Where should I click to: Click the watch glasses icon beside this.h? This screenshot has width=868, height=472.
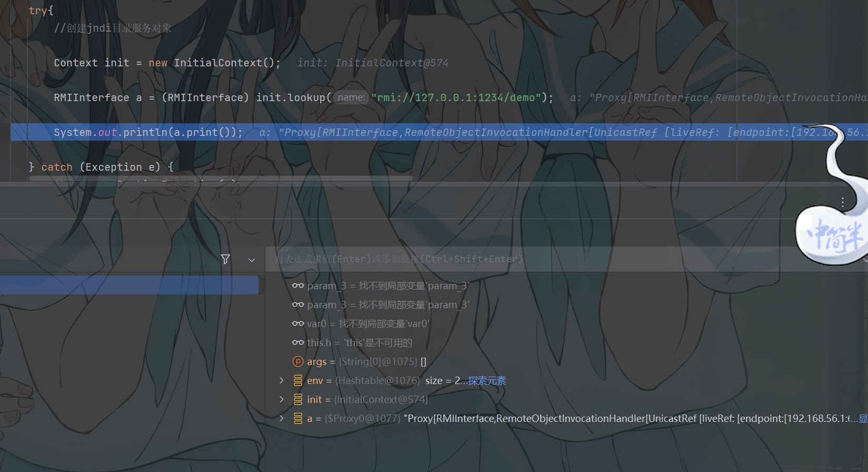(298, 342)
